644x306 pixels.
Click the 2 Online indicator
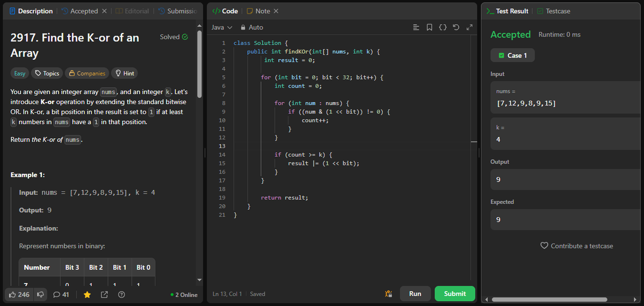(184, 295)
